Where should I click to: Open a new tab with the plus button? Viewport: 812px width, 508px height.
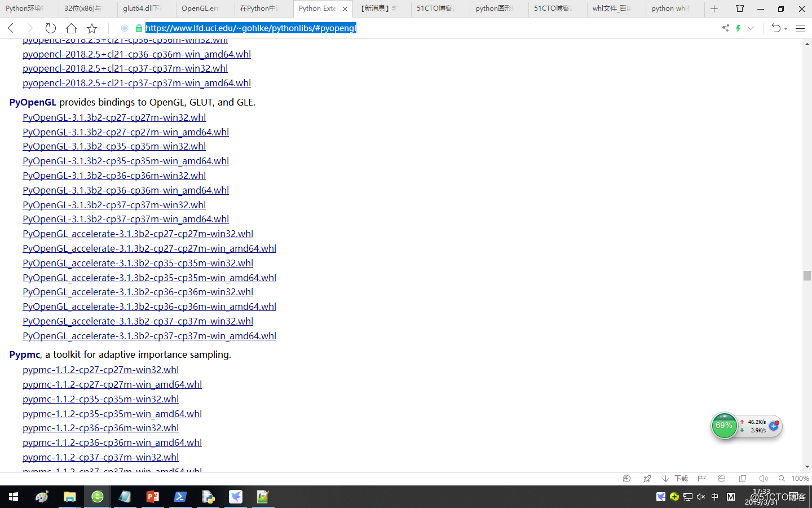(x=714, y=8)
